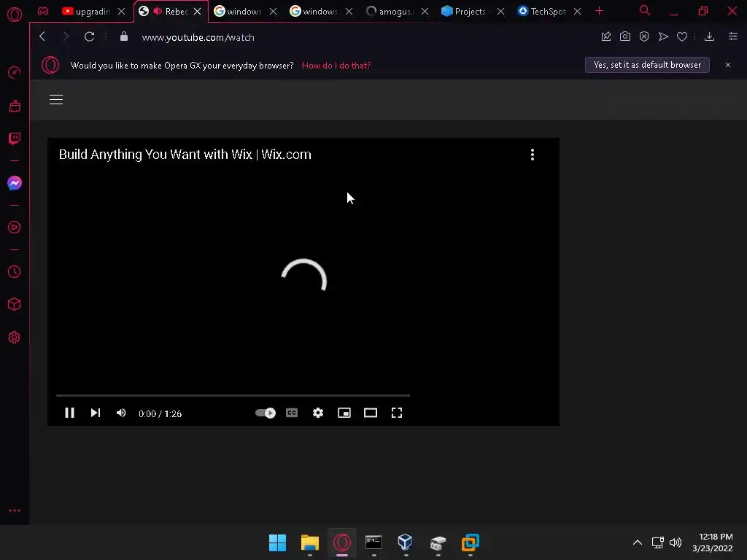Open ad blocker shield icon
This screenshot has height=560, width=747.
pyautogui.click(x=644, y=36)
